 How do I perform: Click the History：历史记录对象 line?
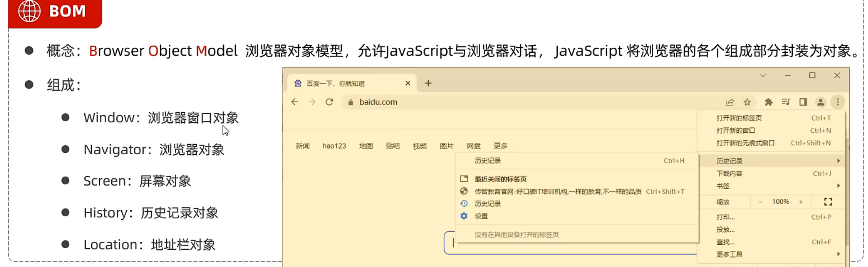(x=151, y=213)
